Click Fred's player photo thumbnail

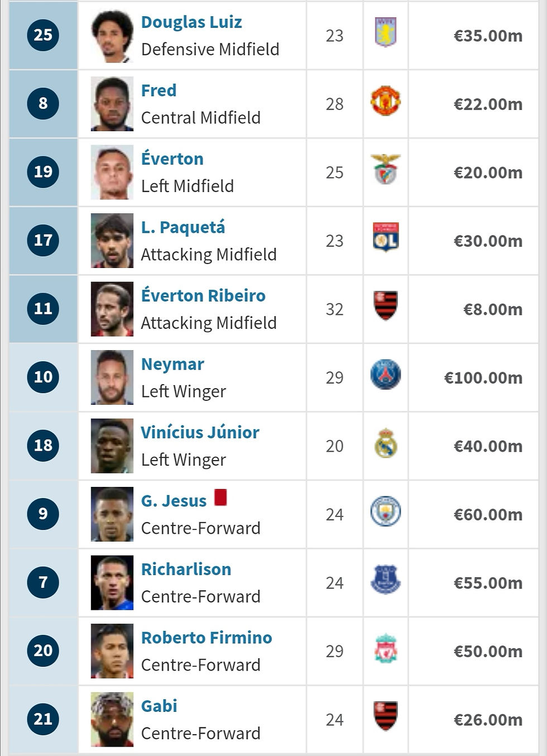pyautogui.click(x=112, y=104)
